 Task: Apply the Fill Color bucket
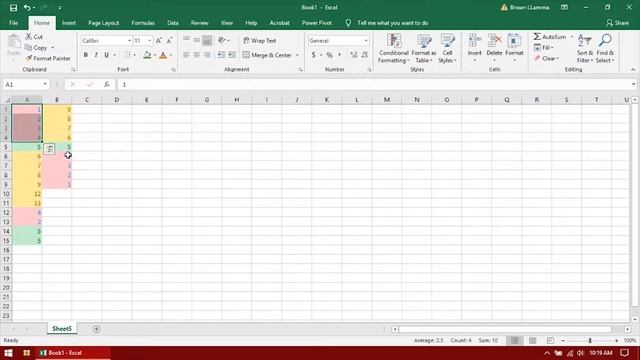pos(147,55)
